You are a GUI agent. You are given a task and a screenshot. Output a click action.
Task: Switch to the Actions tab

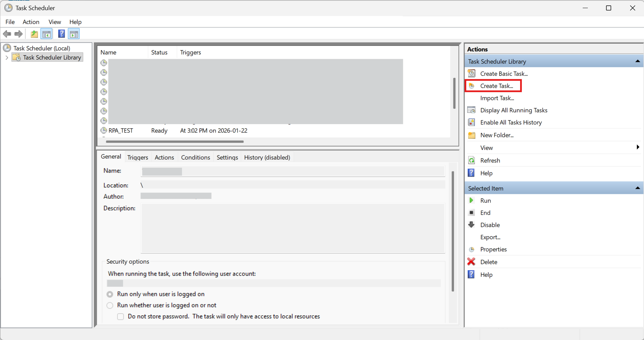164,157
